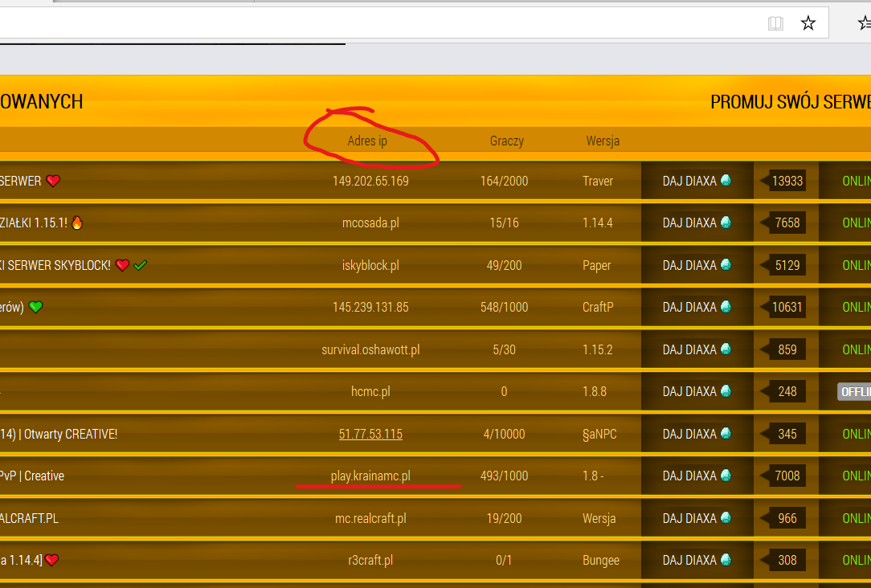Select the play.krainamc.pl server address
This screenshot has height=588, width=871.
[x=370, y=476]
